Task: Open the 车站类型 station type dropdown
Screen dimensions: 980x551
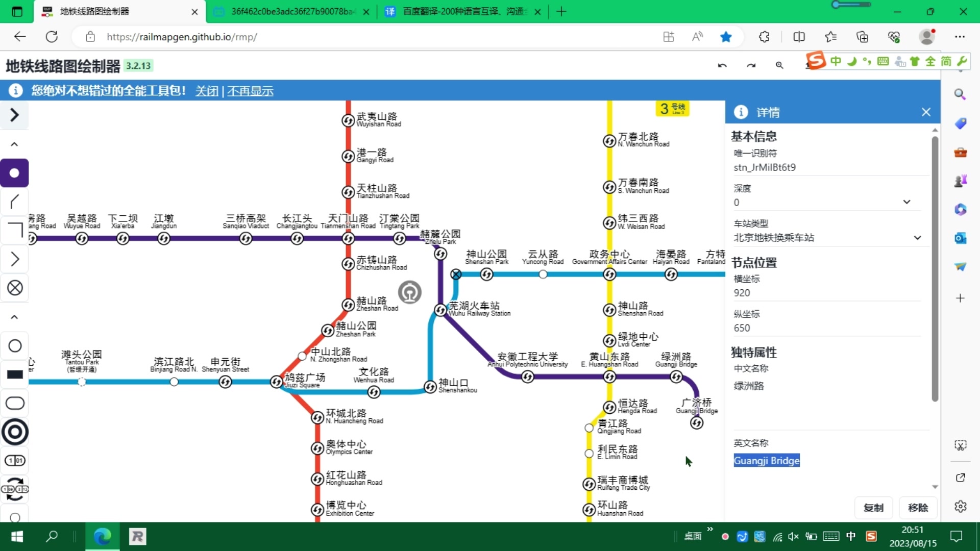Action: pos(917,237)
